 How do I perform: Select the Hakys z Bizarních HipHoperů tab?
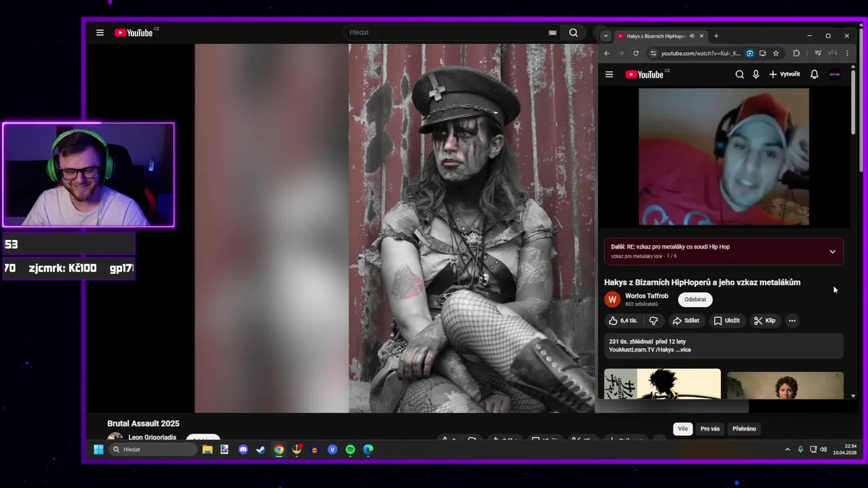(x=655, y=36)
